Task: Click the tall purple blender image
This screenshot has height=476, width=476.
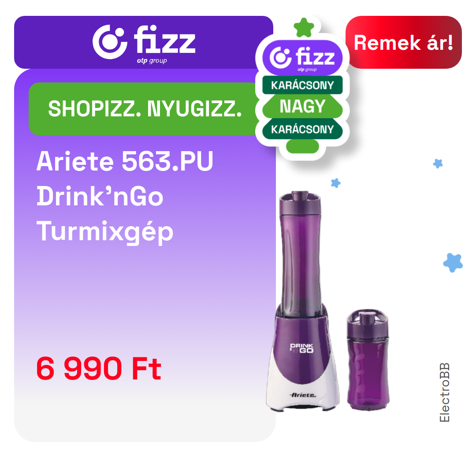Action: pyautogui.click(x=302, y=301)
